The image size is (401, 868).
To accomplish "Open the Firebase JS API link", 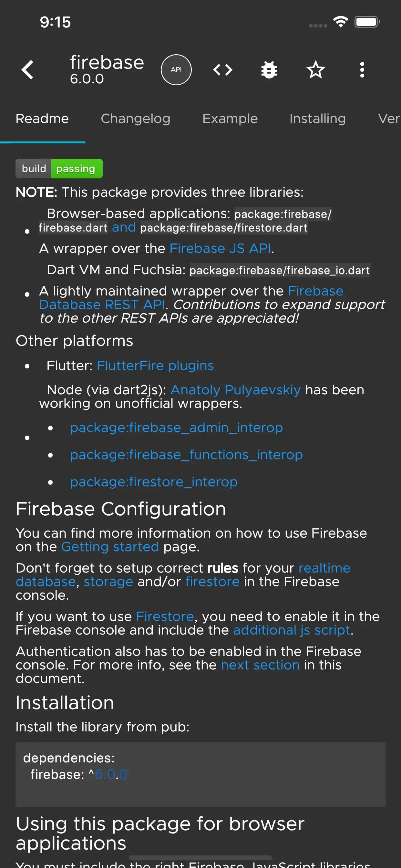I will (220, 248).
